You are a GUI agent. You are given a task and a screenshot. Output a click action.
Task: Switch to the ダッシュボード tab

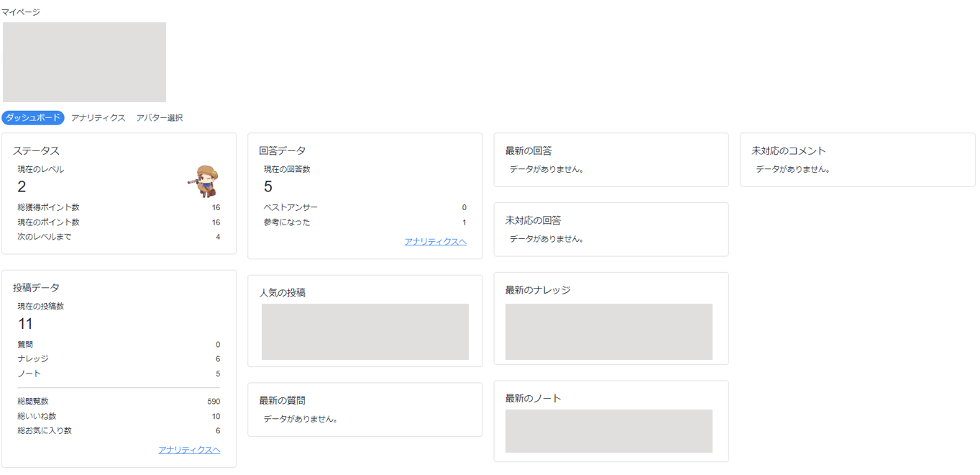33,118
